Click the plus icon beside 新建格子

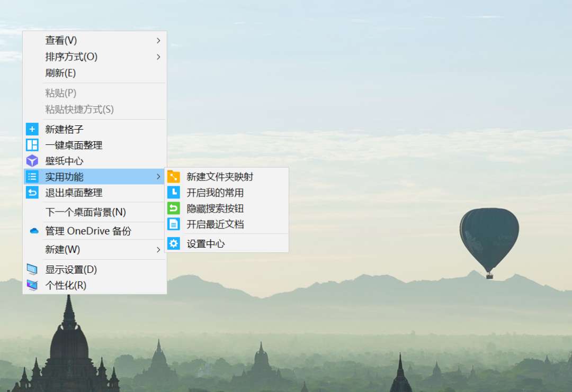click(x=32, y=129)
